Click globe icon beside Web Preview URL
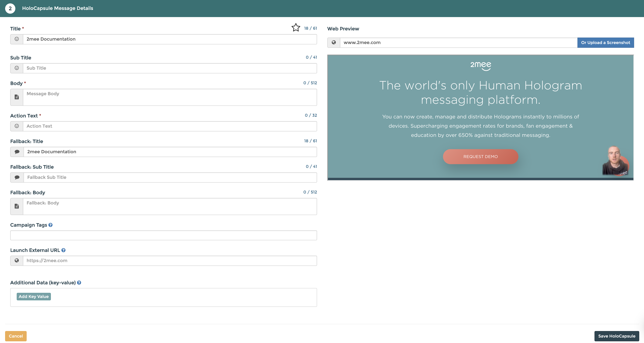This screenshot has height=343, width=644. [x=334, y=42]
